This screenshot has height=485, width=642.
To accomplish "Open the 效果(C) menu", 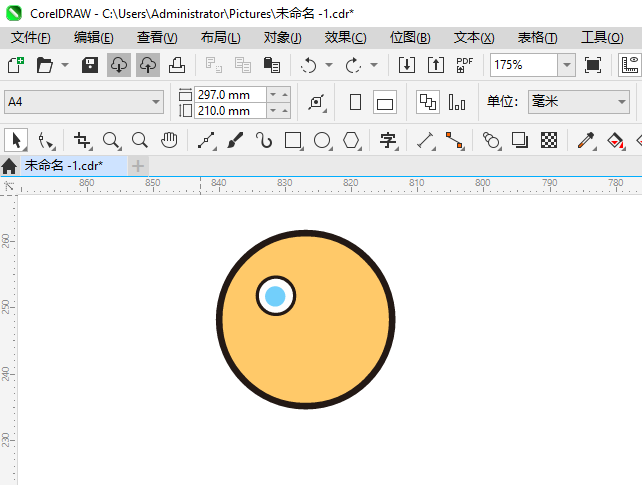I will tap(346, 38).
